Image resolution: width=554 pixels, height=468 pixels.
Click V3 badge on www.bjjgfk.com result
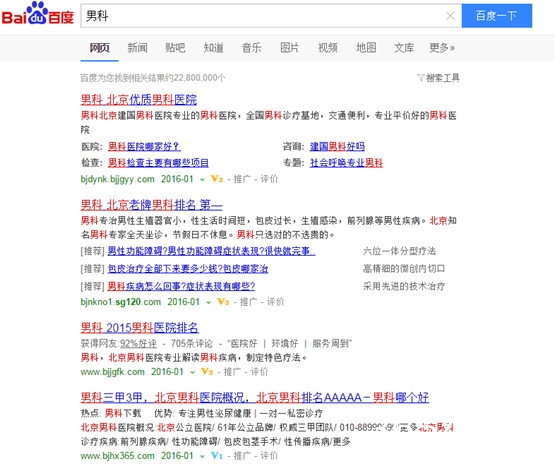207,372
